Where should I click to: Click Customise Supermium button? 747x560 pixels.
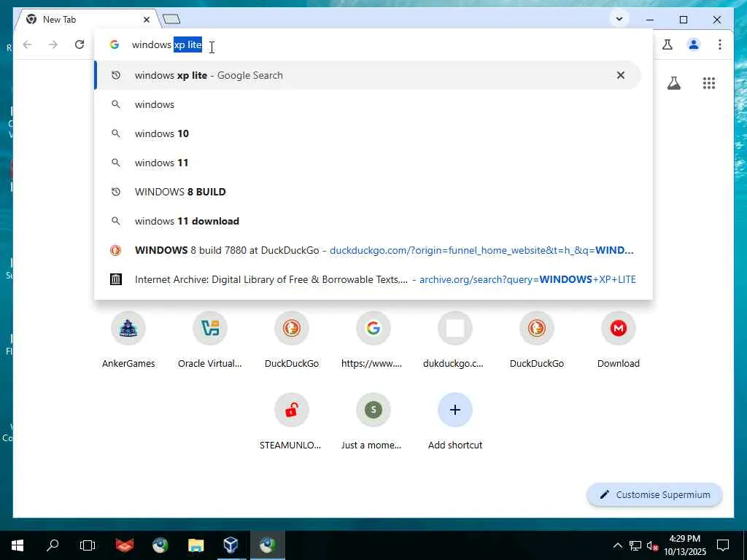pos(654,495)
